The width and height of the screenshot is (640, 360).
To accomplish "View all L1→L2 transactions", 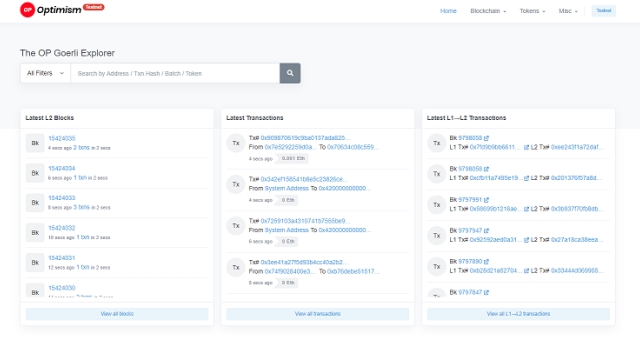I will (x=518, y=314).
